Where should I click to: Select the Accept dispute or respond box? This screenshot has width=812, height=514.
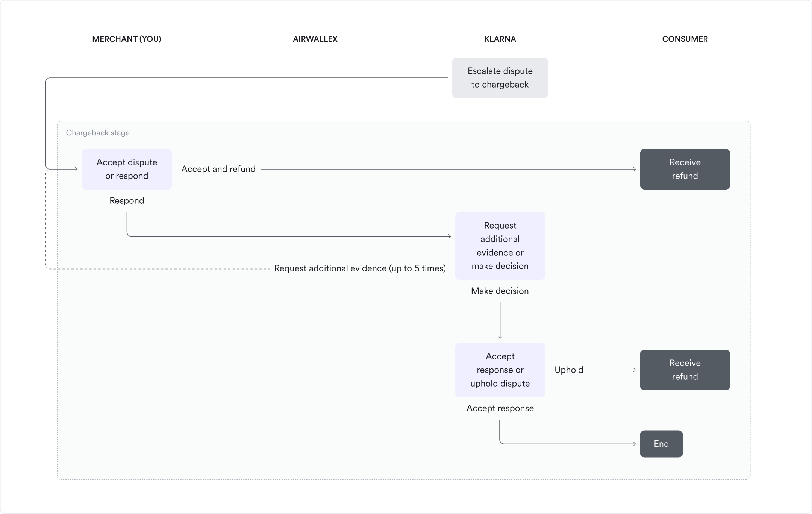[127, 169]
